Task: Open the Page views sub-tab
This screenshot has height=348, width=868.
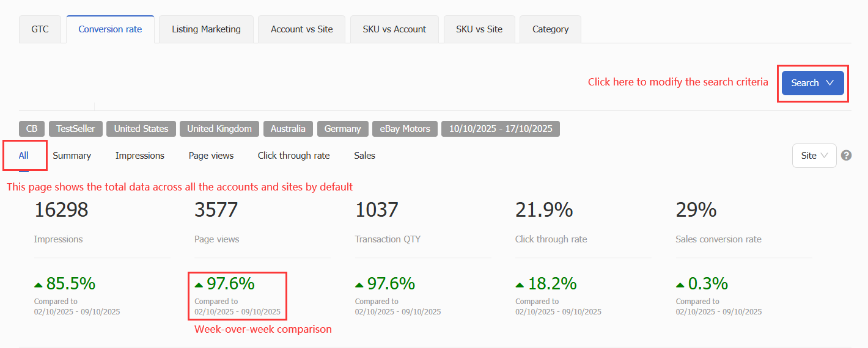Action: [x=211, y=156]
